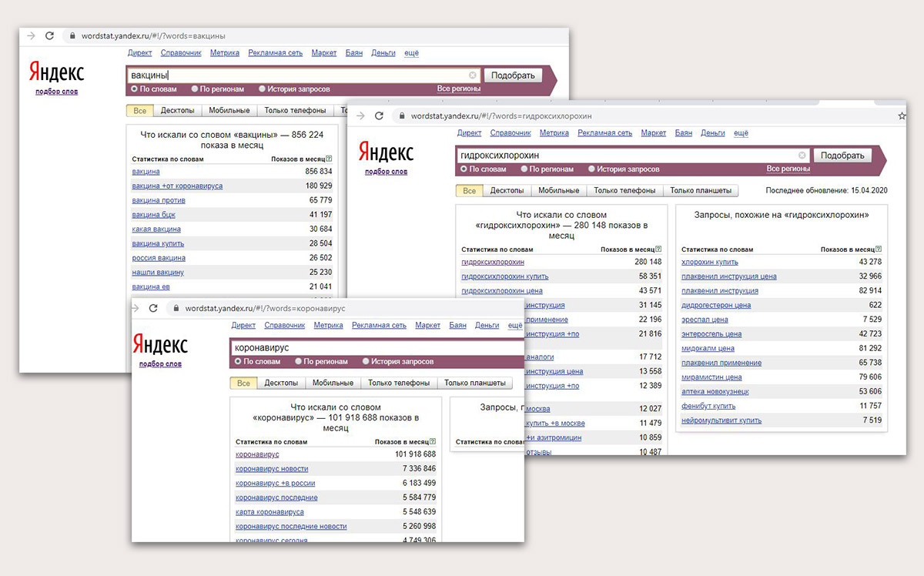Open мирамистин цена query link
The height and width of the screenshot is (576, 924).
(x=711, y=377)
